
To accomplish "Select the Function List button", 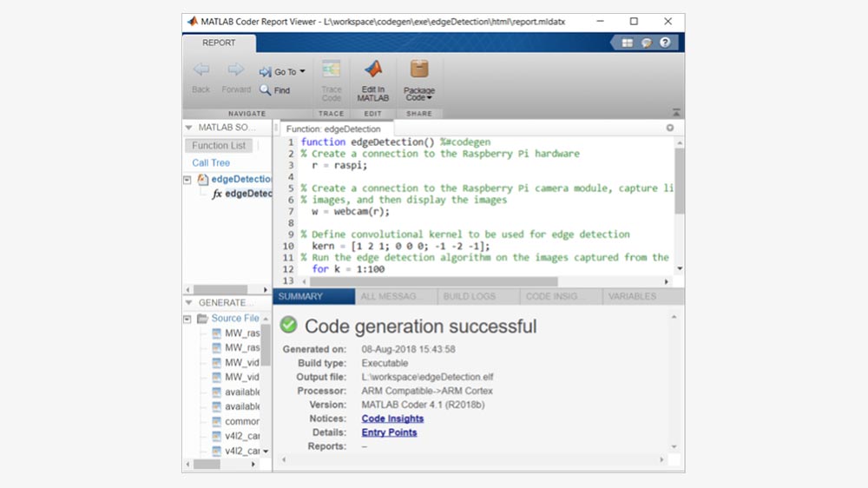I will 219,146.
